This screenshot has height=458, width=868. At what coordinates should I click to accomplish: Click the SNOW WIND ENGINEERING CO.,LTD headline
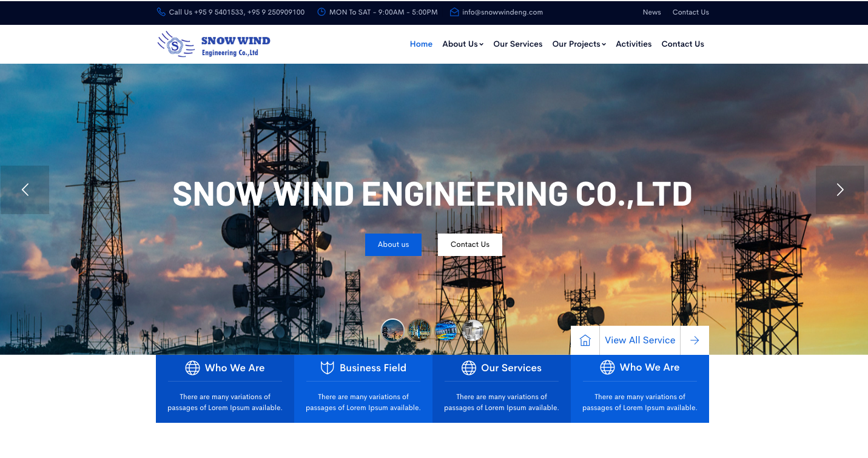[x=432, y=194]
